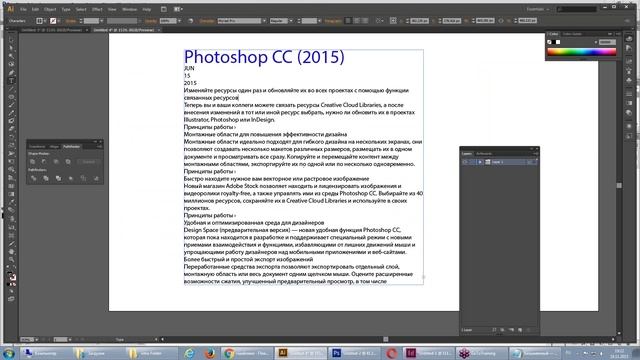Open the opacity dropdown arrow
Screen dimensions: 640x360
179,21
